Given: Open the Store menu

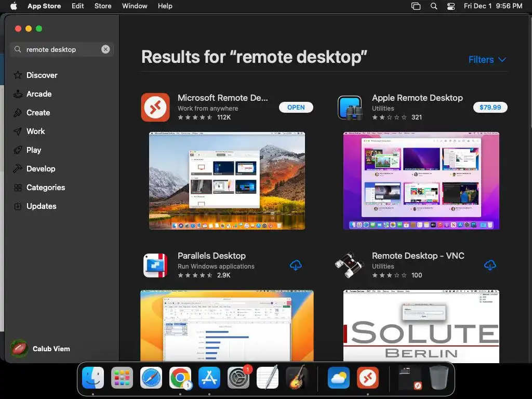Looking at the screenshot, I should coord(103,6).
